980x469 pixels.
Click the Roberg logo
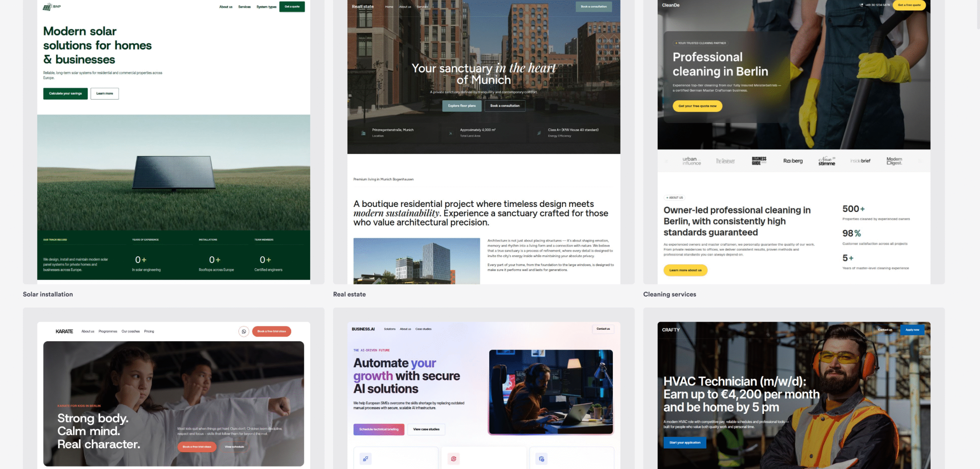point(793,161)
